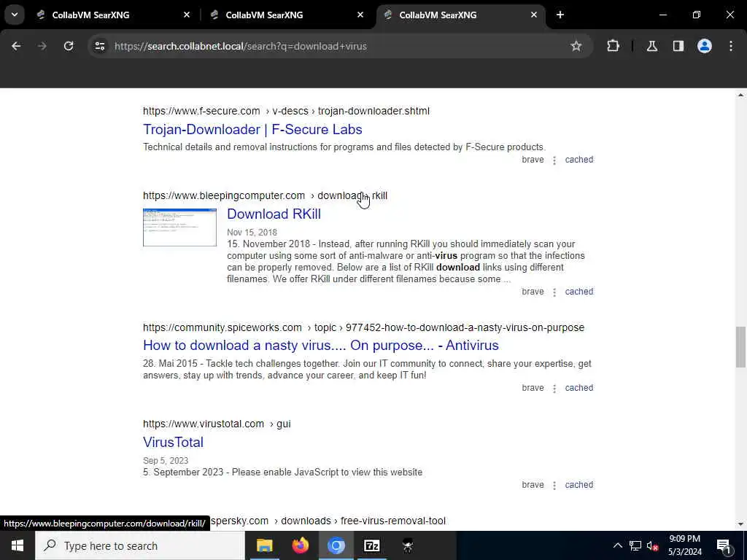This screenshot has width=747, height=560.
Task: Open 7-Zip from the taskbar
Action: point(371,545)
